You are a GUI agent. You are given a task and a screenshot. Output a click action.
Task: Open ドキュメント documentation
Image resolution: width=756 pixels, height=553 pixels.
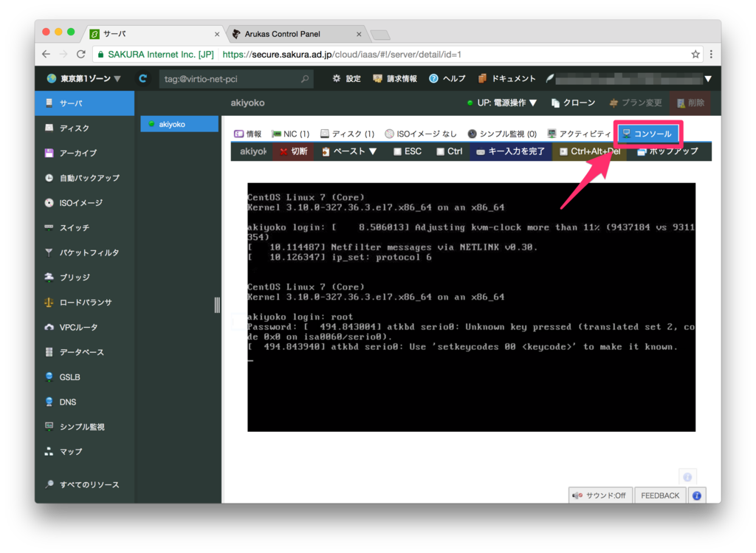(x=506, y=78)
